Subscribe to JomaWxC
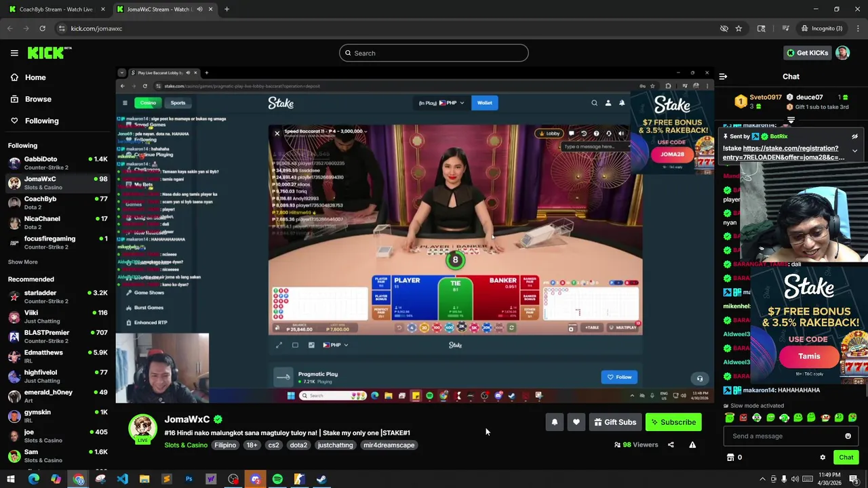Image resolution: width=868 pixels, height=488 pixels. pyautogui.click(x=673, y=422)
